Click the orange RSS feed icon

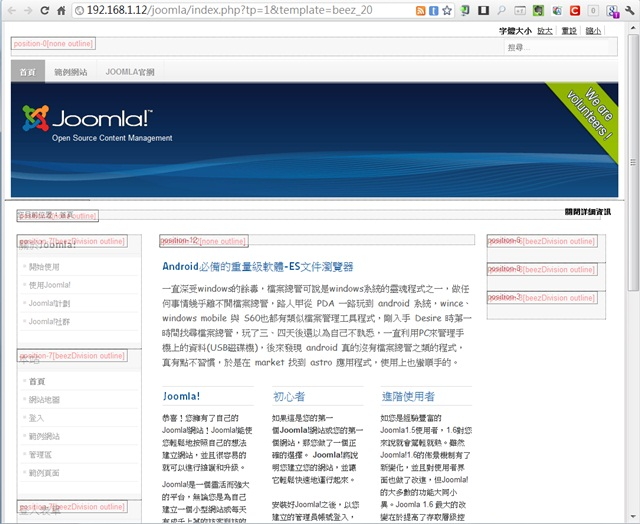point(420,11)
